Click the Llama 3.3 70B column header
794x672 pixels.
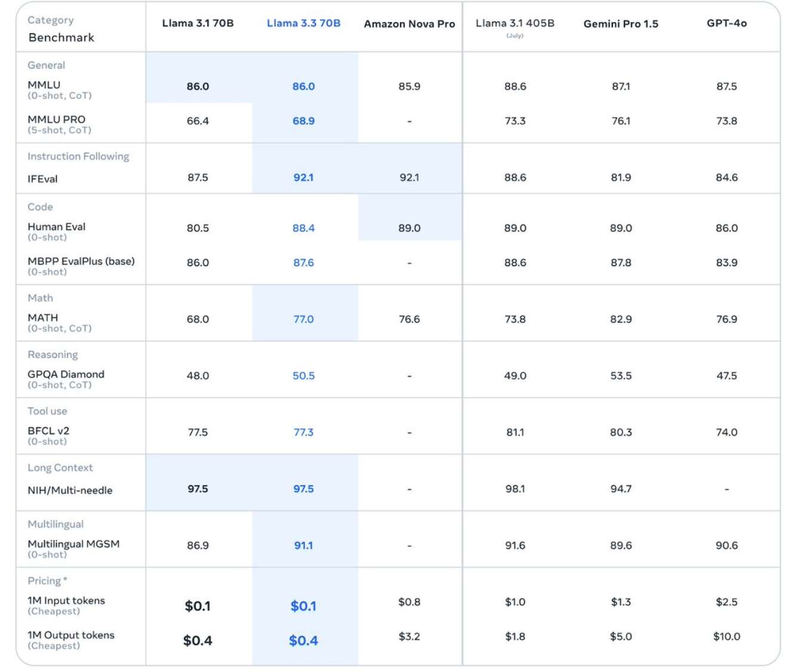coord(303,23)
